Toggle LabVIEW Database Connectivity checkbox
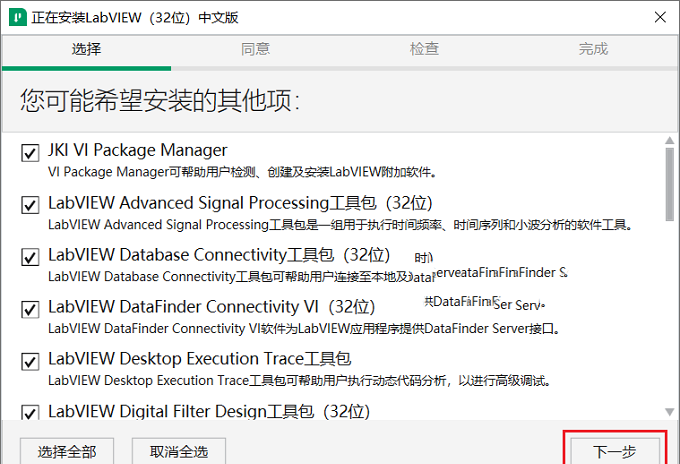The height and width of the screenshot is (464, 680). pos(30,257)
